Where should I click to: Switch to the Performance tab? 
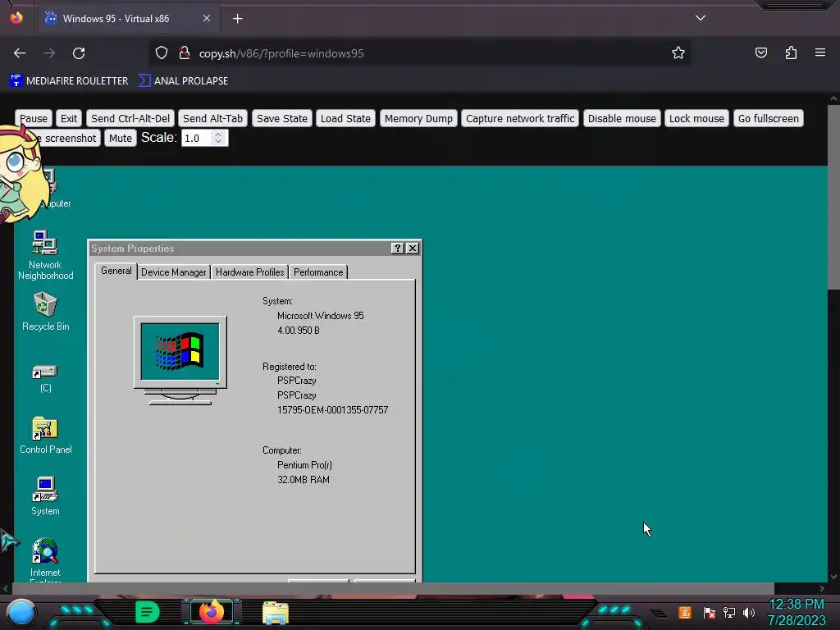[318, 272]
